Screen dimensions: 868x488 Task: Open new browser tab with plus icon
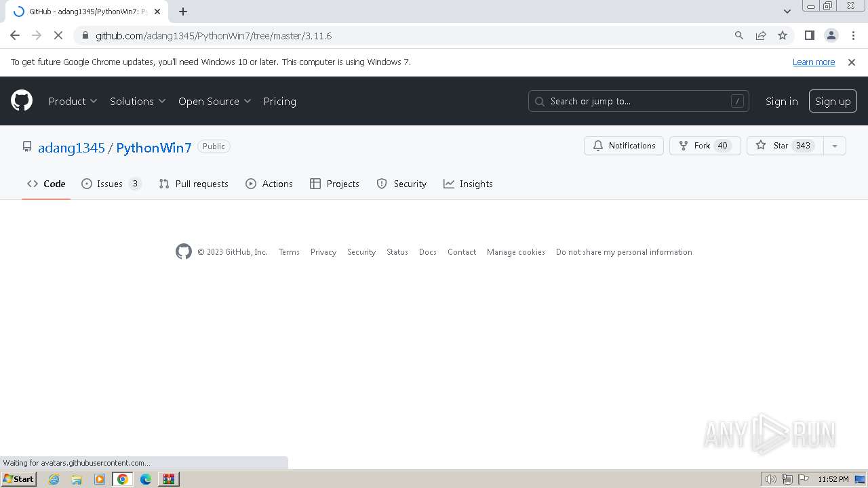coord(183,12)
